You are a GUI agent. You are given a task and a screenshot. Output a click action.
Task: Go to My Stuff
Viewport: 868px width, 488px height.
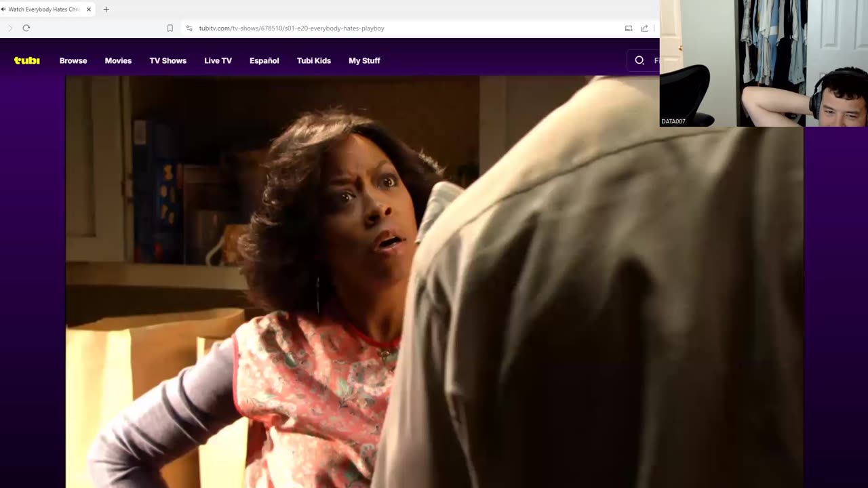pos(364,60)
